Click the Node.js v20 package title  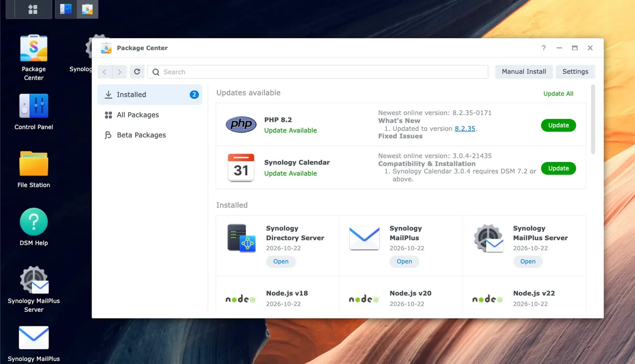tap(410, 293)
